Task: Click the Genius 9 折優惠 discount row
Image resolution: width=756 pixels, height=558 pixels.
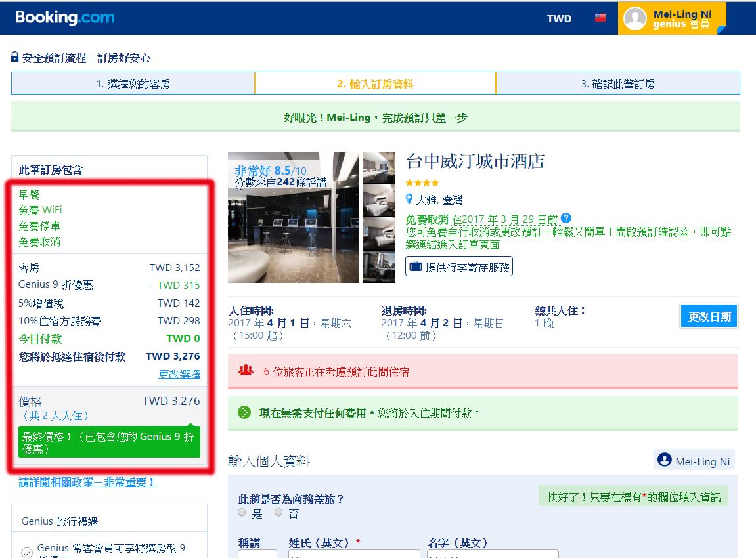Action: (109, 285)
